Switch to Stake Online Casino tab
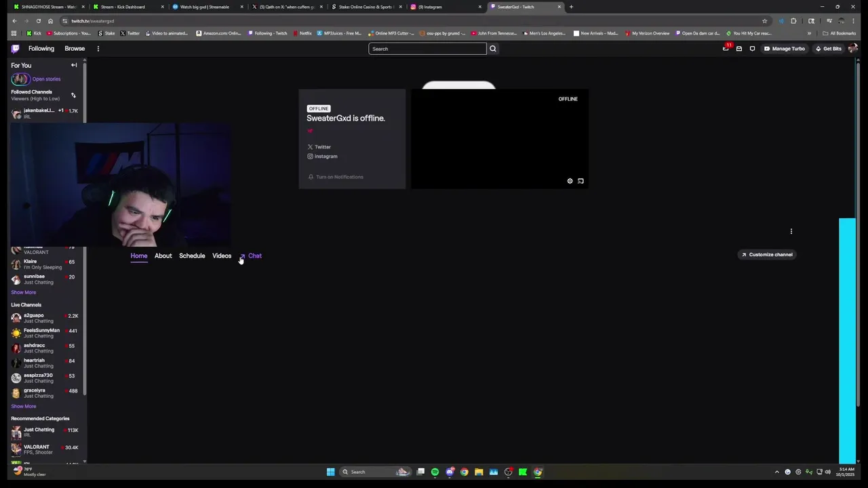 coord(366,7)
